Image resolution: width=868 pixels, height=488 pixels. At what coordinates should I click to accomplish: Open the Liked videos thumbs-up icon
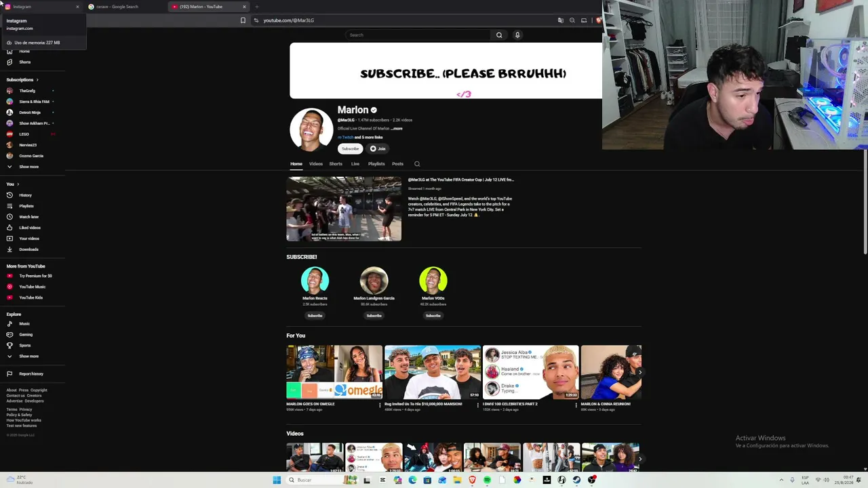pos(9,228)
